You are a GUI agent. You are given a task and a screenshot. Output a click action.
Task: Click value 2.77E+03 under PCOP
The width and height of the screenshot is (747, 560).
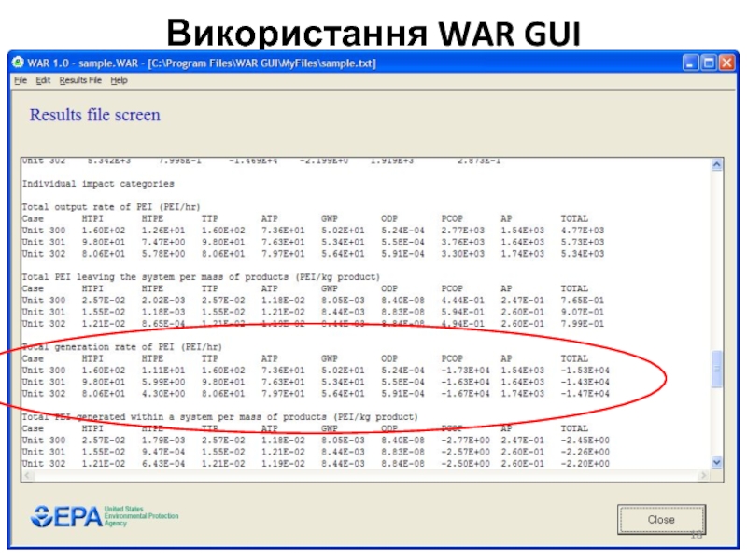click(462, 231)
